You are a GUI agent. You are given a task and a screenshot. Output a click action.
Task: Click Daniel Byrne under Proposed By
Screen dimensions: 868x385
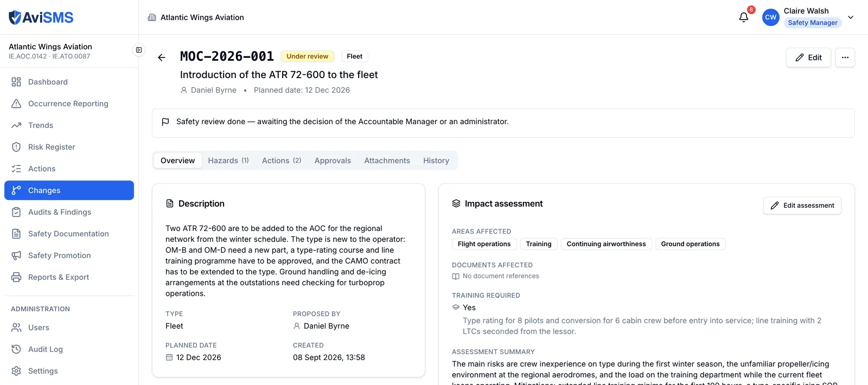pyautogui.click(x=327, y=326)
